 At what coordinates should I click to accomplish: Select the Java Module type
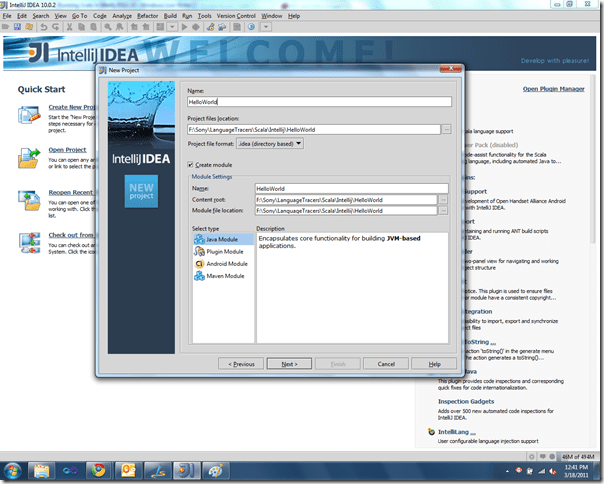pyautogui.click(x=217, y=240)
